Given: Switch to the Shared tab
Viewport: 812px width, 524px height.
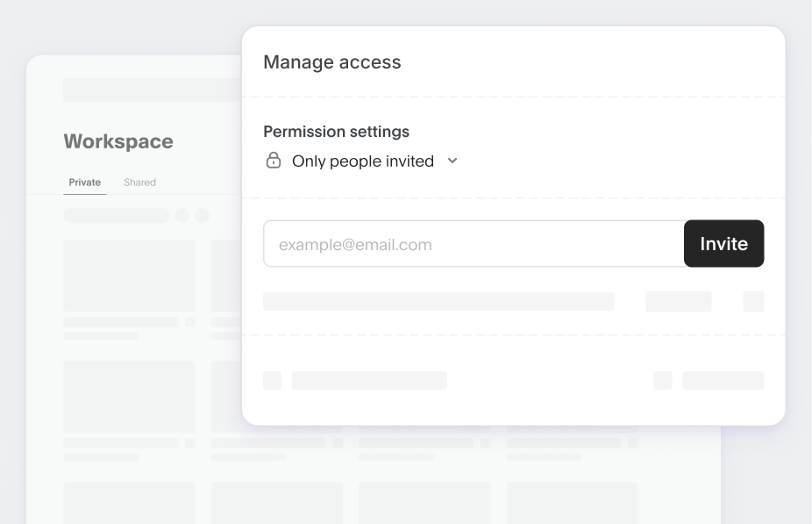Looking at the screenshot, I should click(x=139, y=182).
